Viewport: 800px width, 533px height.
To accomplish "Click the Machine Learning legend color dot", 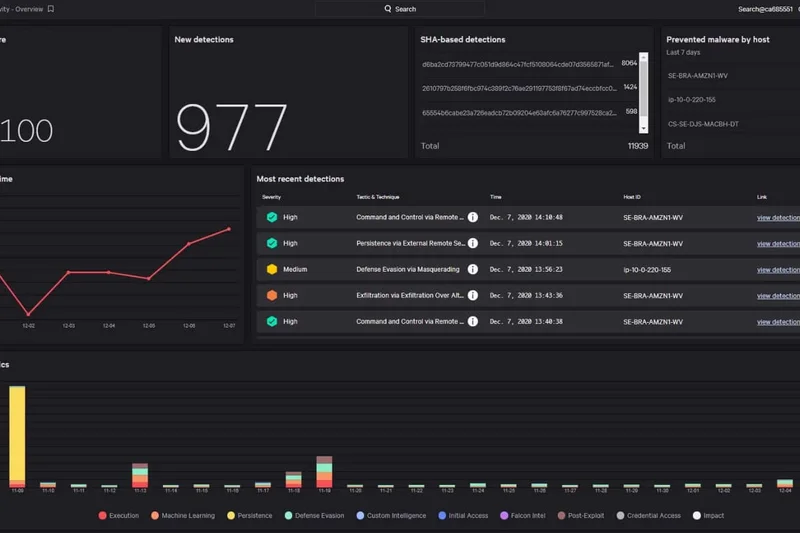I will click(155, 516).
